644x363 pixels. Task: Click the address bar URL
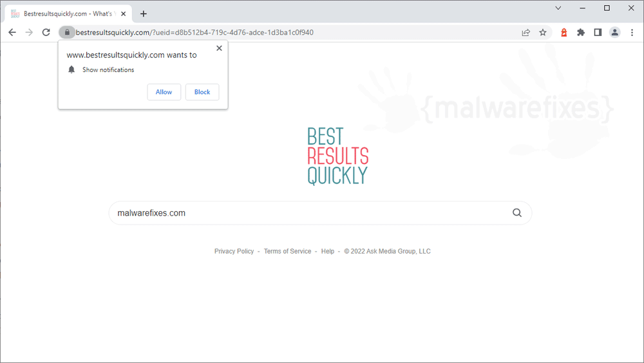pos(194,32)
